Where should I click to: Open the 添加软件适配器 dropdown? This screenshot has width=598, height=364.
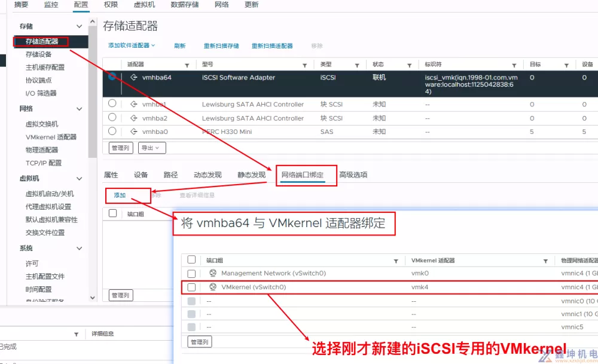(x=132, y=45)
